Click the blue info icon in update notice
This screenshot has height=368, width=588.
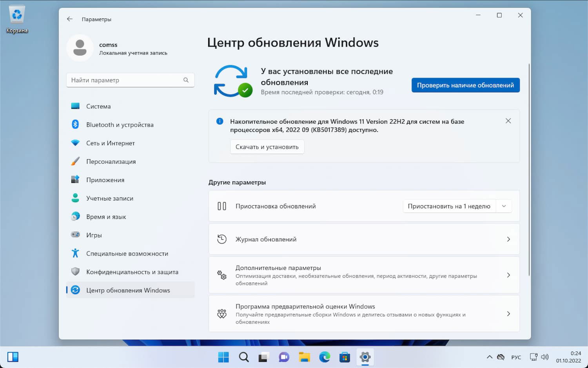pos(220,121)
